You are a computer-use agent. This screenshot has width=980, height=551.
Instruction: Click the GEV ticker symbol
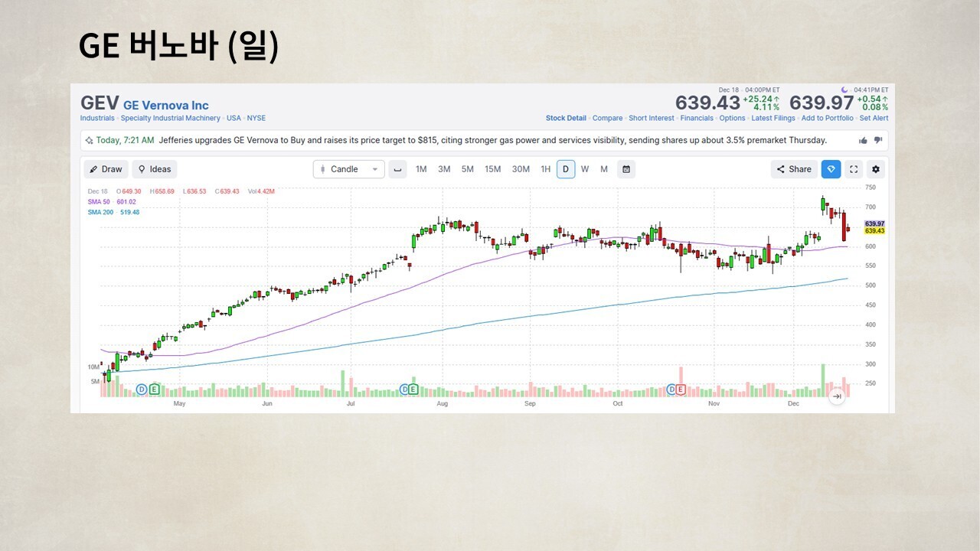tap(100, 103)
